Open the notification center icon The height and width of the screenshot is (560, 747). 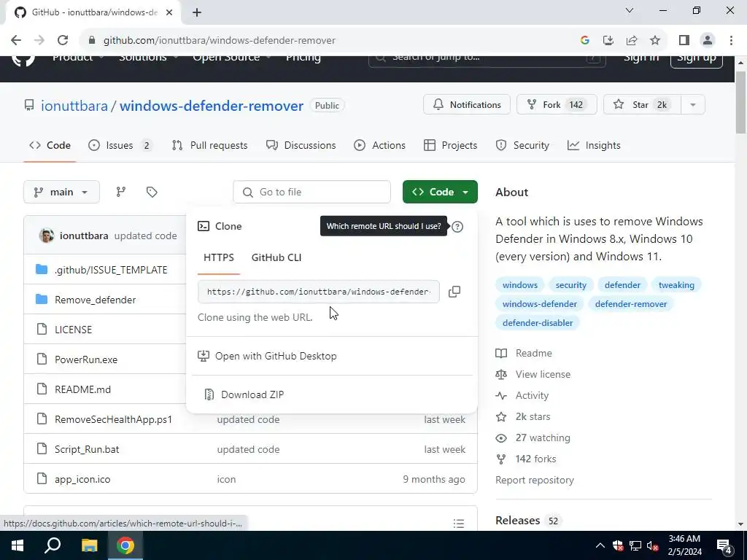724,545
